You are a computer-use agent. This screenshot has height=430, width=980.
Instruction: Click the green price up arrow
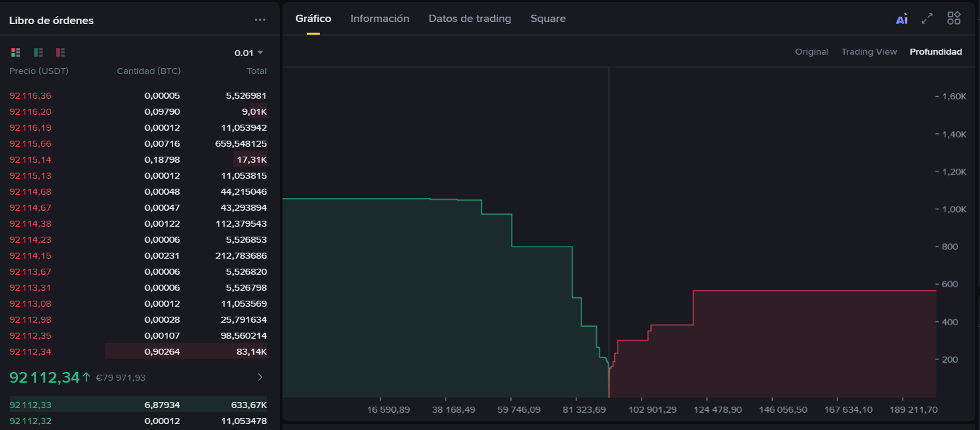coord(86,377)
